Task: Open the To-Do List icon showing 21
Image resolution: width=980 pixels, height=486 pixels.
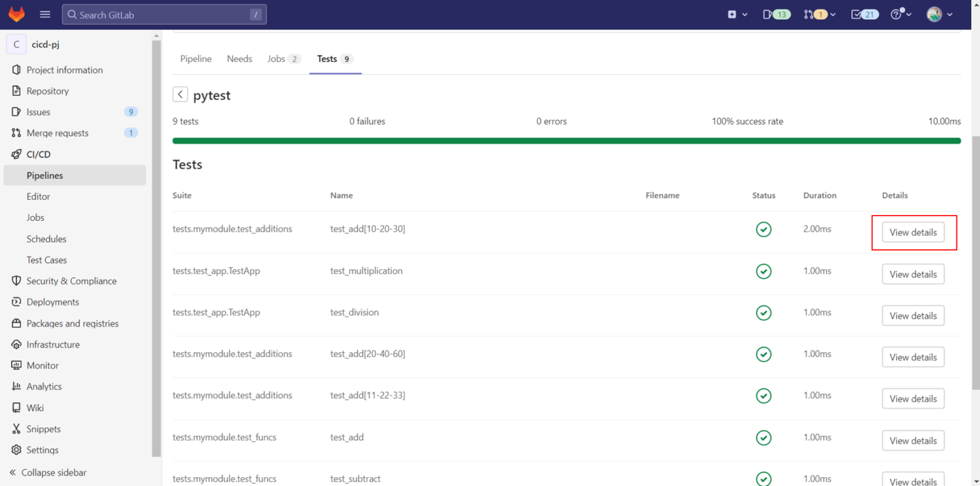Action: point(864,13)
